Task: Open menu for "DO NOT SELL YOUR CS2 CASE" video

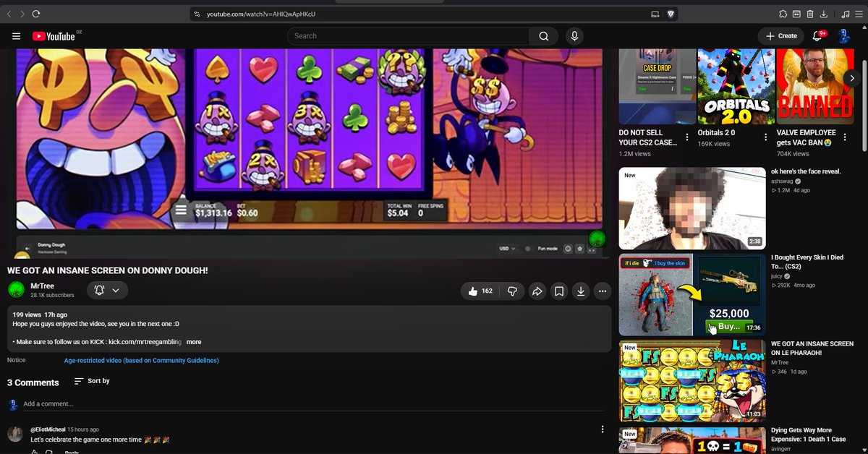Action: (x=687, y=137)
